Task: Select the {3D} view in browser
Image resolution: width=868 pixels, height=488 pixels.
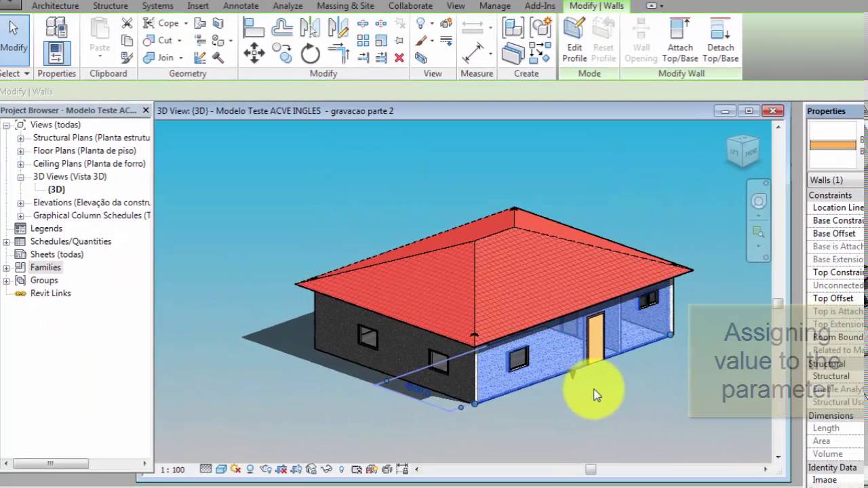Action: click(56, 190)
